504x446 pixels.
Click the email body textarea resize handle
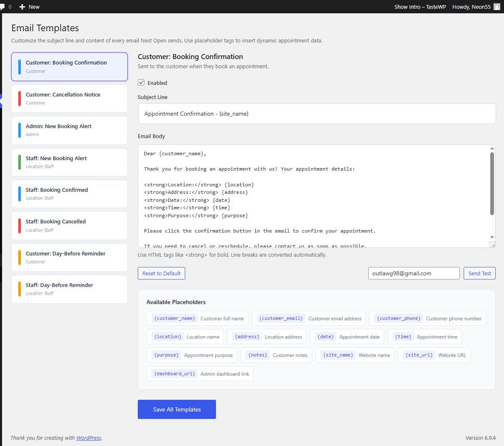pyautogui.click(x=493, y=245)
